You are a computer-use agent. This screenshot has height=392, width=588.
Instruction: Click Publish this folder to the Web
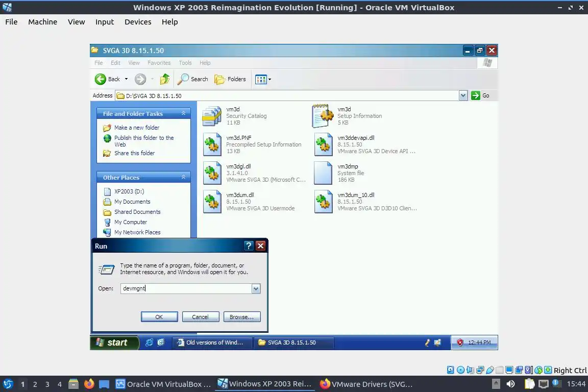(x=144, y=141)
